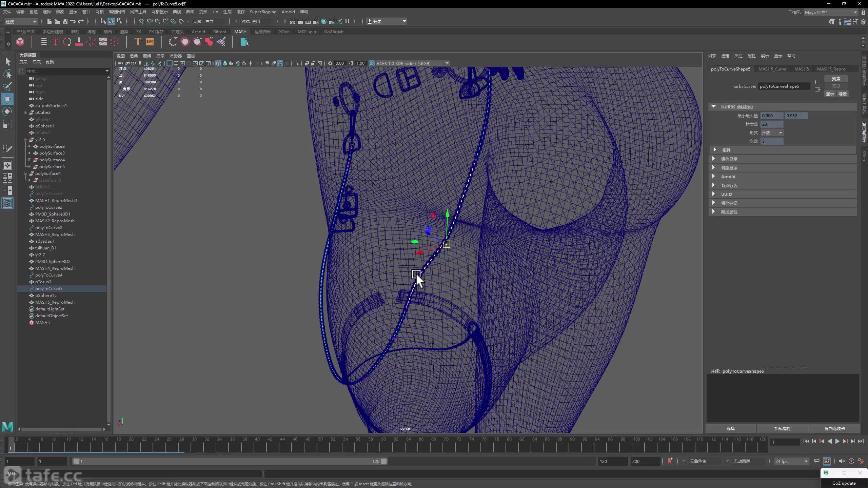The height and width of the screenshot is (488, 868).
Task: Create MASH network icon on the shelf
Action: [20, 42]
